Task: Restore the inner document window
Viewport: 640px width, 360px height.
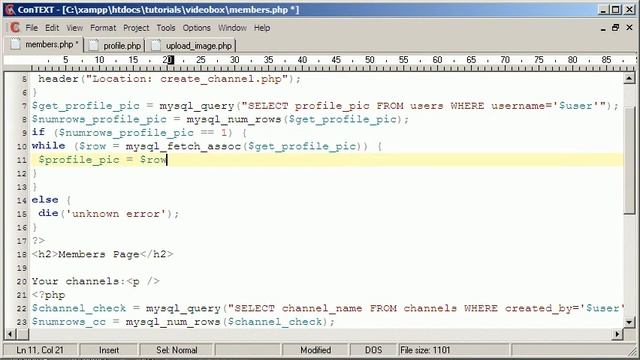Action: point(616,28)
